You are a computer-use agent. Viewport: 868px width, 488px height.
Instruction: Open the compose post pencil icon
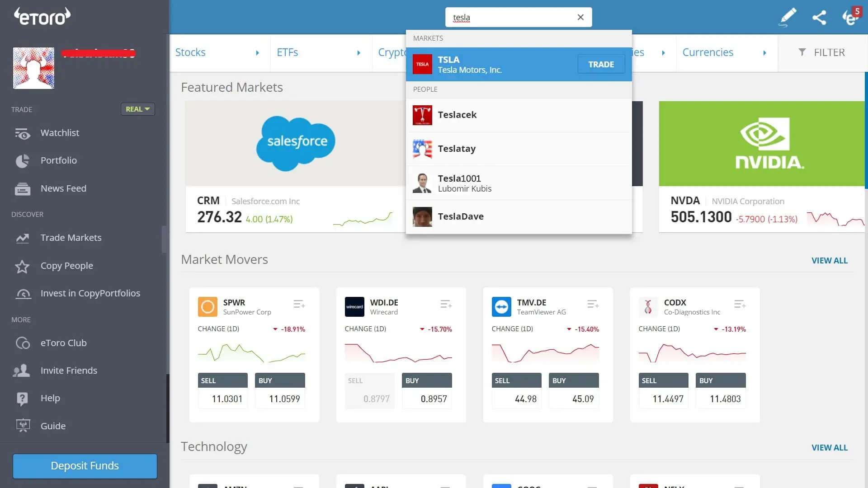tap(787, 17)
